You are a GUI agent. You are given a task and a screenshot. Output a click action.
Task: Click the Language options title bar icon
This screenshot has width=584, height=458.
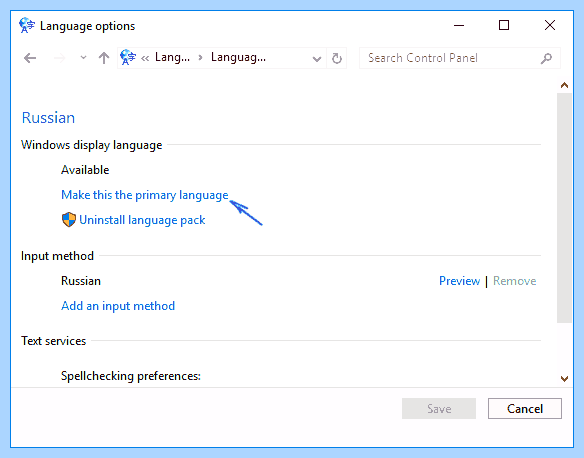pyautogui.click(x=27, y=26)
